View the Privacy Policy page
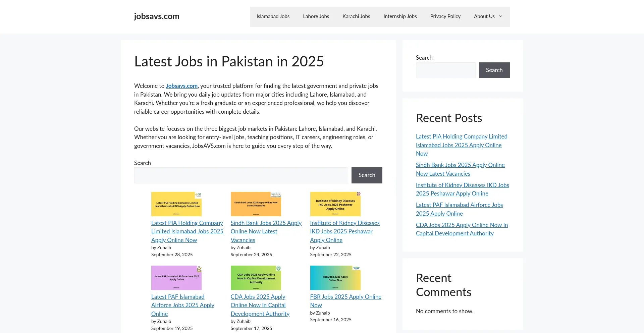Viewport: 644px width, 333px height. coord(445,16)
